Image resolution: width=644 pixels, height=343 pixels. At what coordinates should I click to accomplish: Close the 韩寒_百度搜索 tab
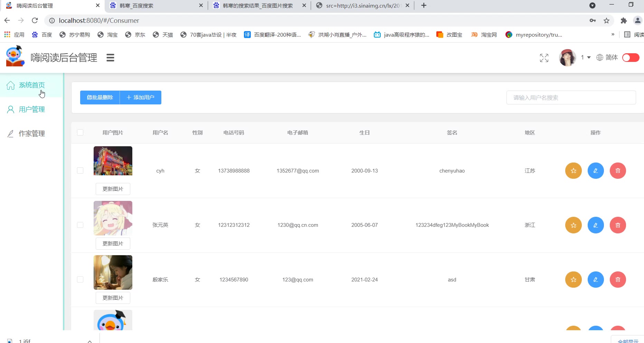pyautogui.click(x=201, y=6)
